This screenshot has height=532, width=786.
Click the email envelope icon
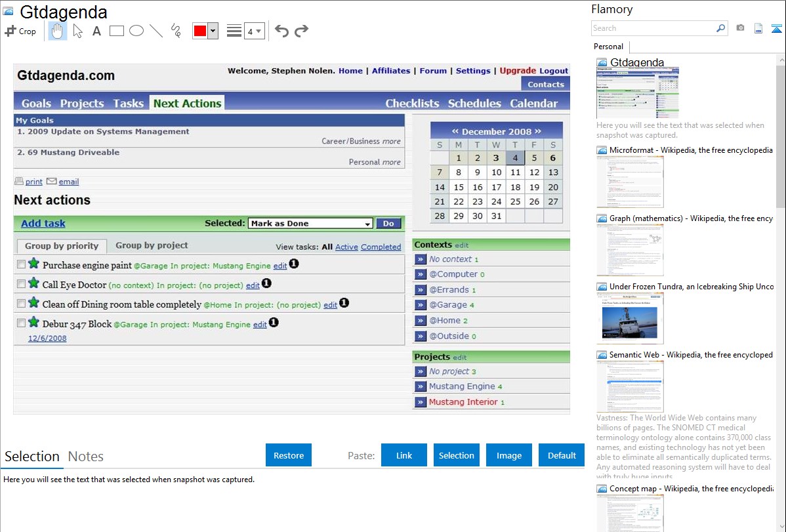51,181
